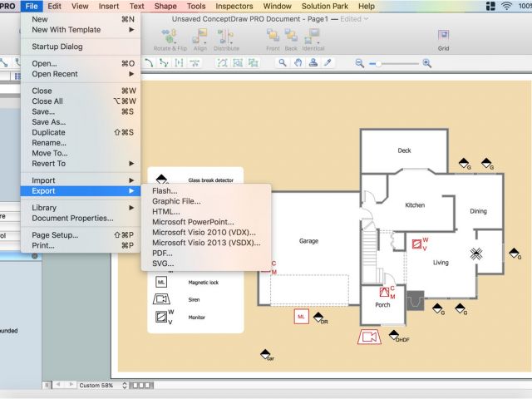The image size is (532, 399).
Task: Bring shape to Front via toolbar
Action: point(273,37)
